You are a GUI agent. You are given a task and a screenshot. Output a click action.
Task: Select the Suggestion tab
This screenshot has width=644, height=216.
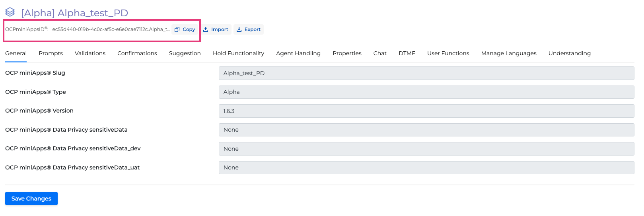coord(185,53)
